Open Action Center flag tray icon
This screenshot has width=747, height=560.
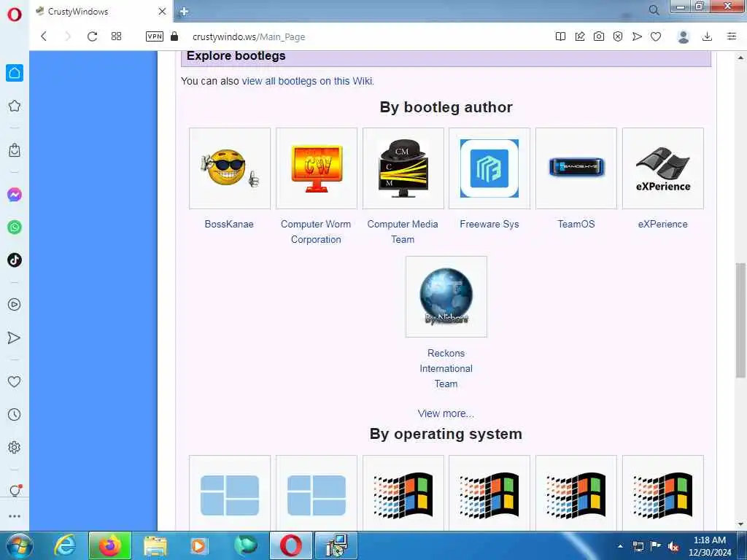coord(656,546)
